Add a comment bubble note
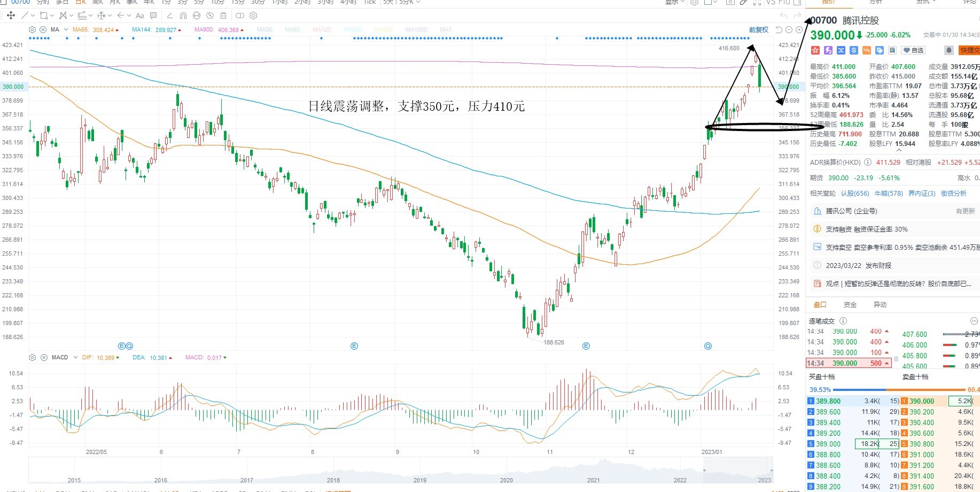Viewport: 980px width, 492px height. coord(153,16)
